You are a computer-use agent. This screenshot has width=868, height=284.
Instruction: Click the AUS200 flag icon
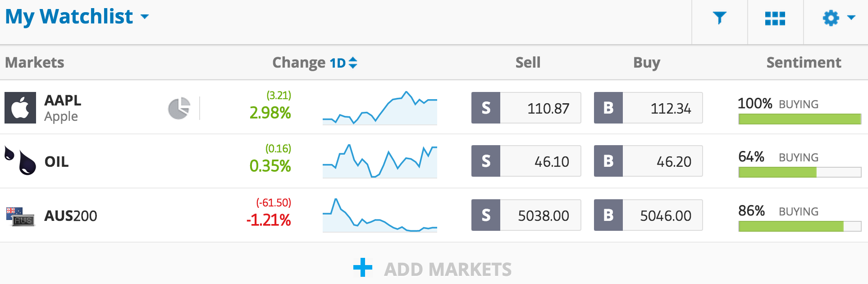pyautogui.click(x=20, y=216)
